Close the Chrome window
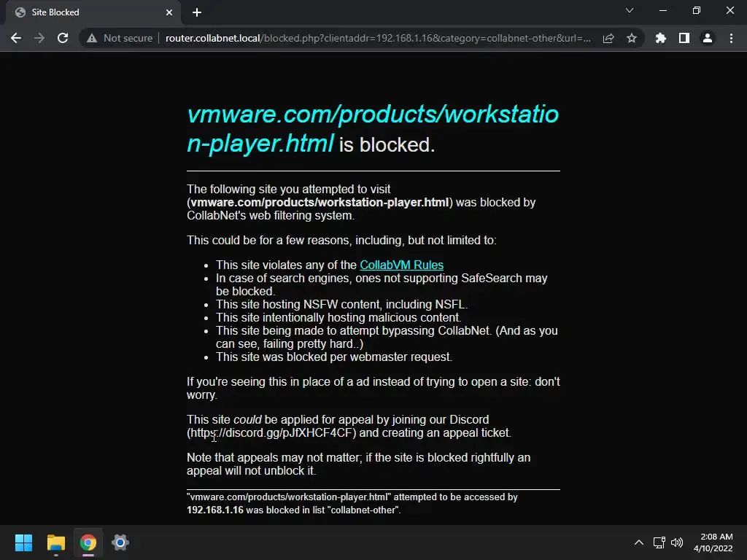 coord(729,10)
